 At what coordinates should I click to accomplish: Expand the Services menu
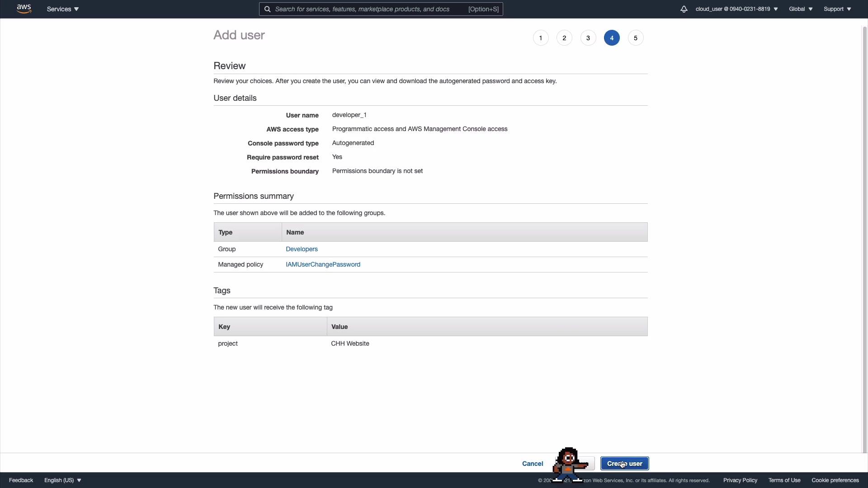point(63,9)
